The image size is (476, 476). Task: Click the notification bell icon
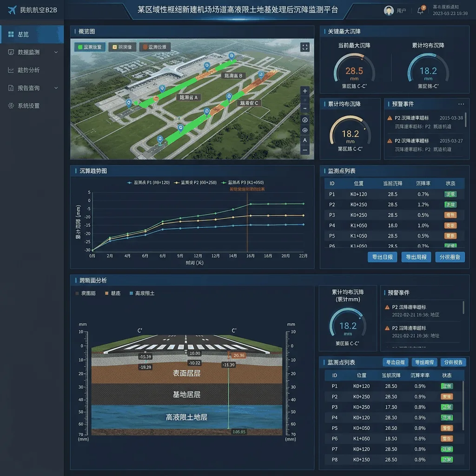point(420,11)
